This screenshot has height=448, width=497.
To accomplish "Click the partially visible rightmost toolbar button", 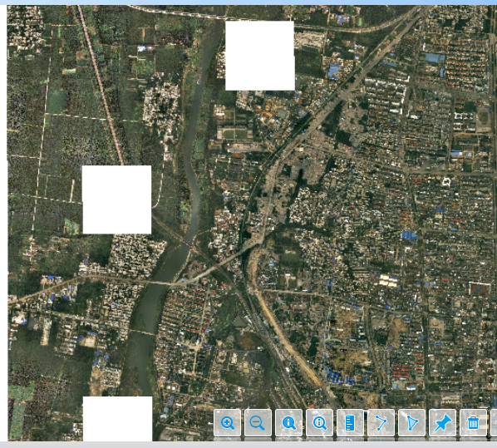I will [494, 422].
